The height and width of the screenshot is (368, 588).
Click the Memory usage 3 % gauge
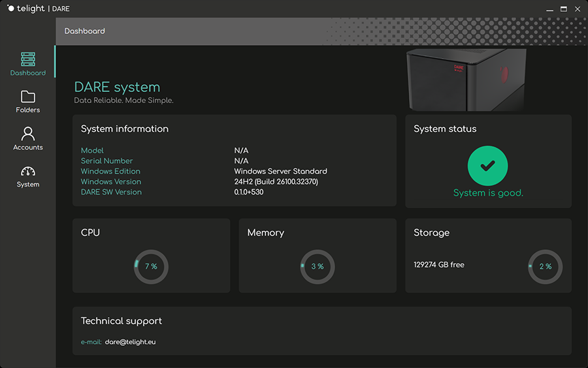(x=318, y=266)
